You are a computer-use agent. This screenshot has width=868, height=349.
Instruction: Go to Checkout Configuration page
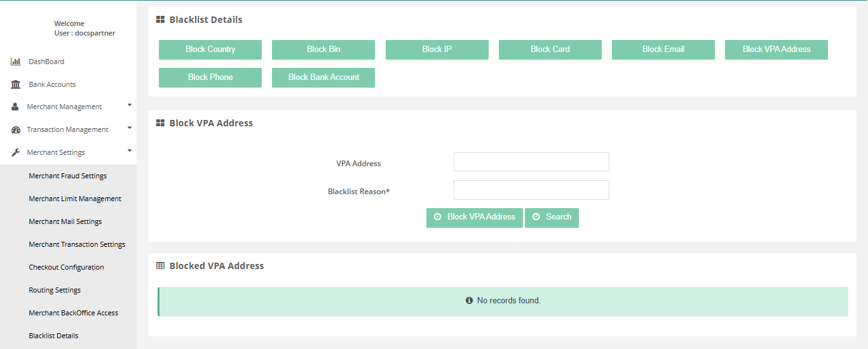pyautogui.click(x=66, y=267)
